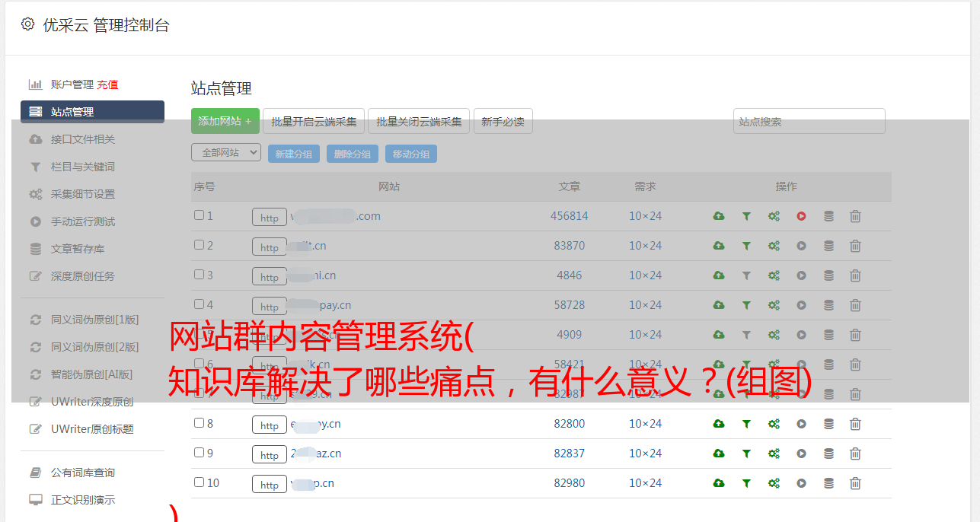Open UWriter原创标题 in the sidebar
This screenshot has width=980, height=522.
(92, 429)
